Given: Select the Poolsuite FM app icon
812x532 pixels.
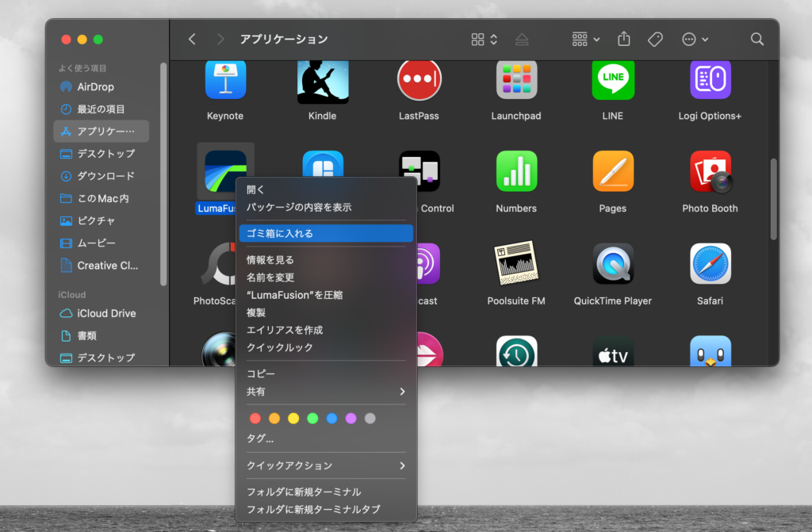Looking at the screenshot, I should [515, 262].
